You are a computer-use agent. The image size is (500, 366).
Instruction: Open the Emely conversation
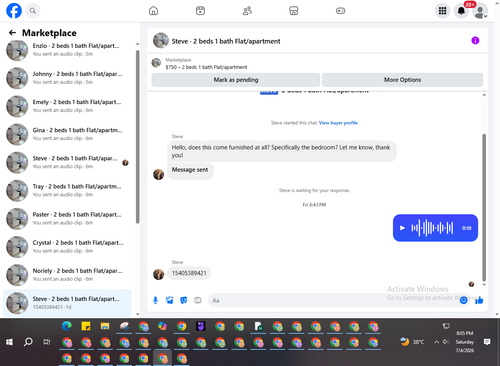click(x=68, y=106)
